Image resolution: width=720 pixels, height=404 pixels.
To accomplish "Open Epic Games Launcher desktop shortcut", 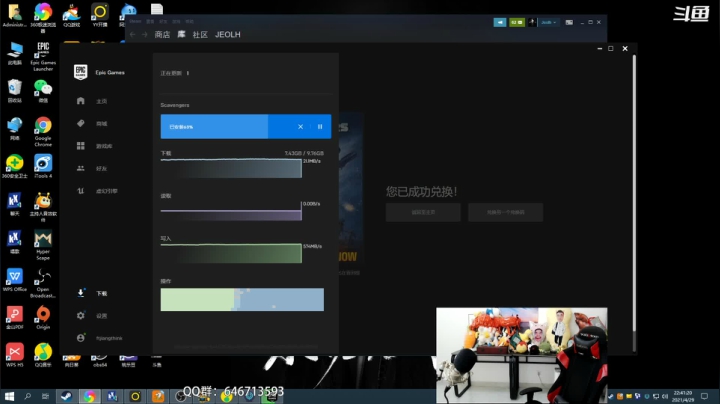I will [43, 57].
